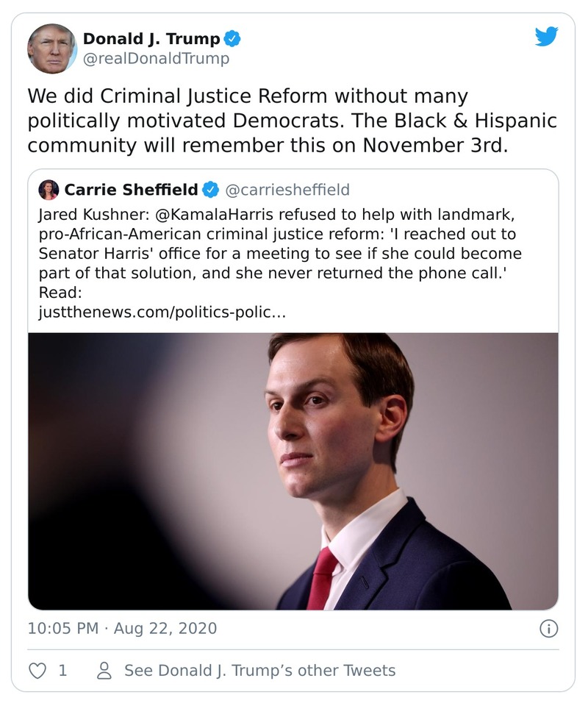Click the Carrie Sheffield display name
The height and width of the screenshot is (703, 588).
tap(131, 190)
